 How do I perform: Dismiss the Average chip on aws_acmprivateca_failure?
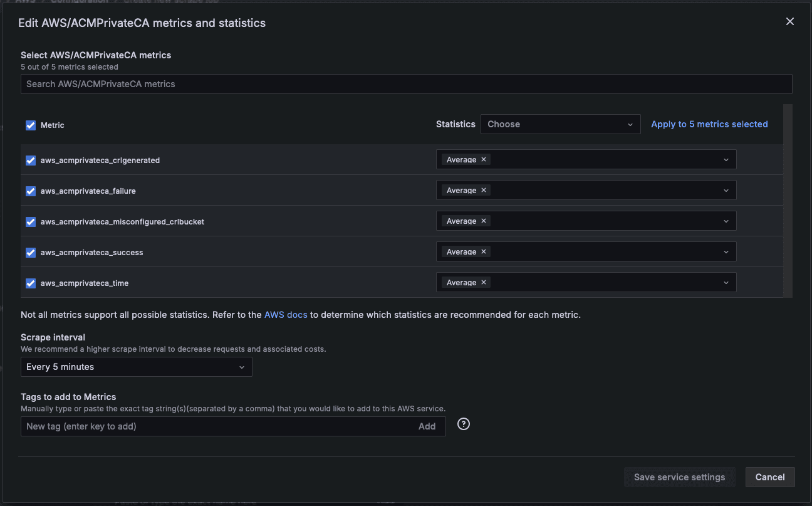click(483, 190)
